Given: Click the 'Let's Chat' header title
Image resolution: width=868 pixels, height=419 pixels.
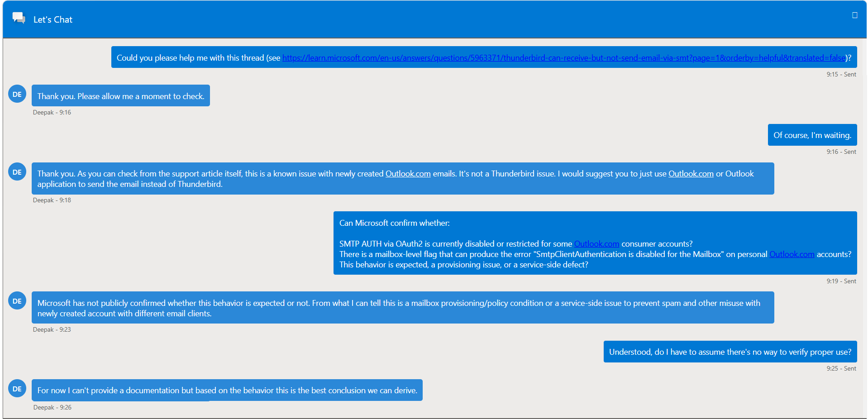Looking at the screenshot, I should pyautogui.click(x=53, y=19).
